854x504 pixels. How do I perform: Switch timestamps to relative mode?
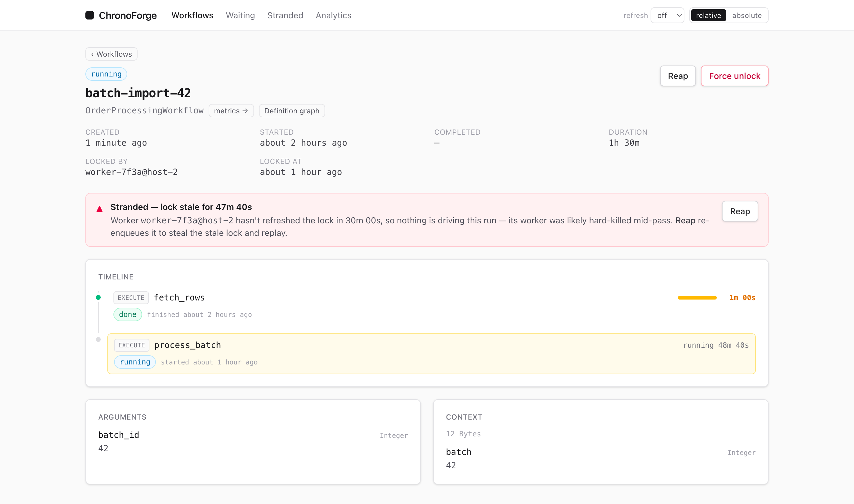[x=708, y=15]
